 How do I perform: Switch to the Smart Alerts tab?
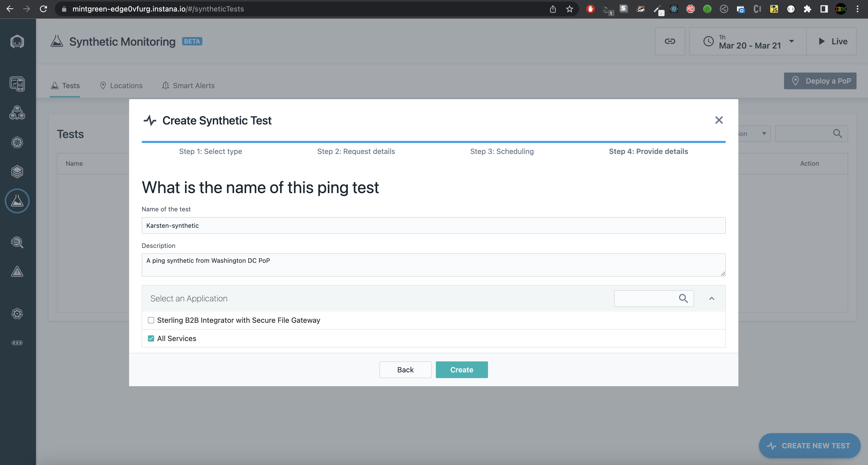pos(188,86)
